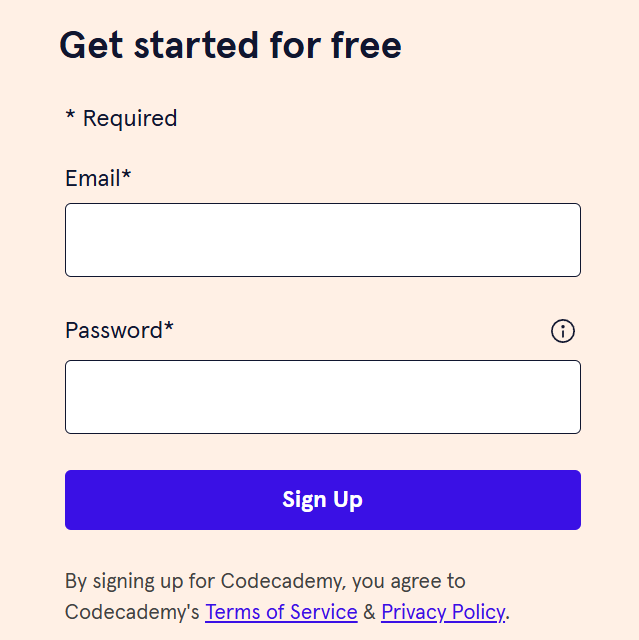The height and width of the screenshot is (640, 639).
Task: Focus the Email input field
Action: [323, 240]
